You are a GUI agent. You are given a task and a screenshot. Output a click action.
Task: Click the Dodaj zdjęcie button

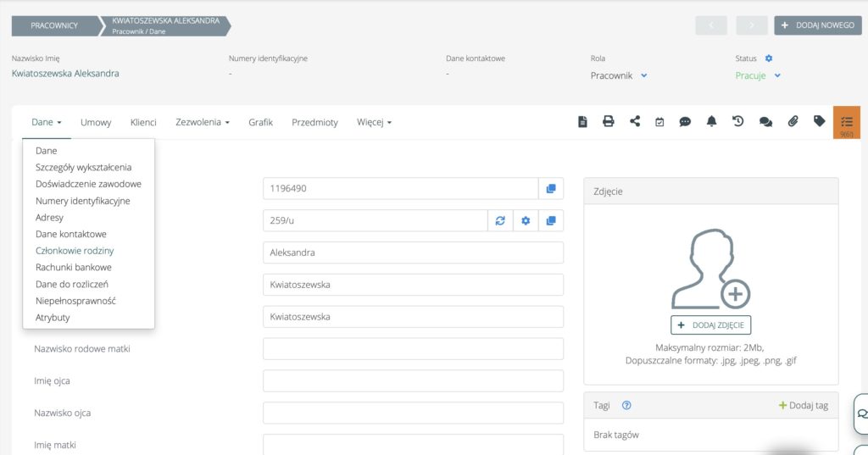710,325
